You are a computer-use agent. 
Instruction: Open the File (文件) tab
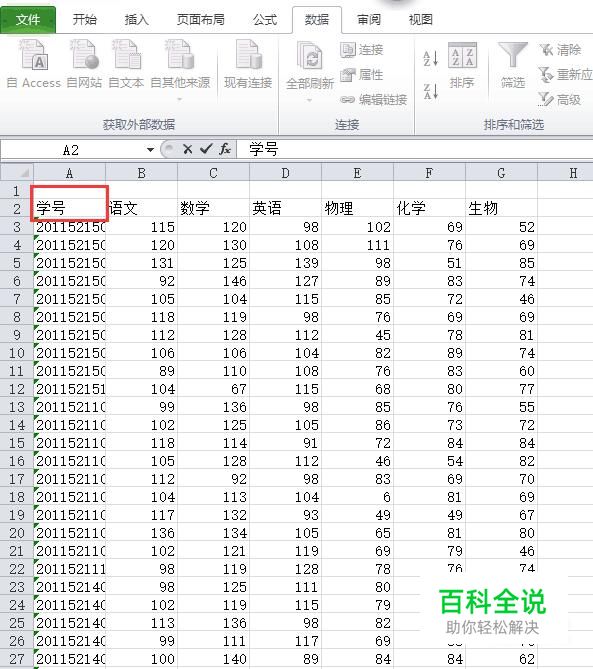click(x=28, y=20)
